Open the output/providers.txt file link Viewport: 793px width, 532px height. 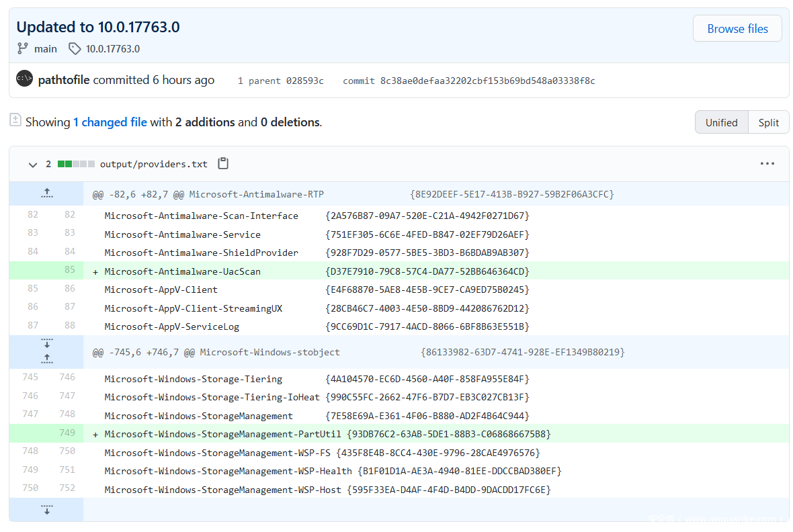pos(154,164)
